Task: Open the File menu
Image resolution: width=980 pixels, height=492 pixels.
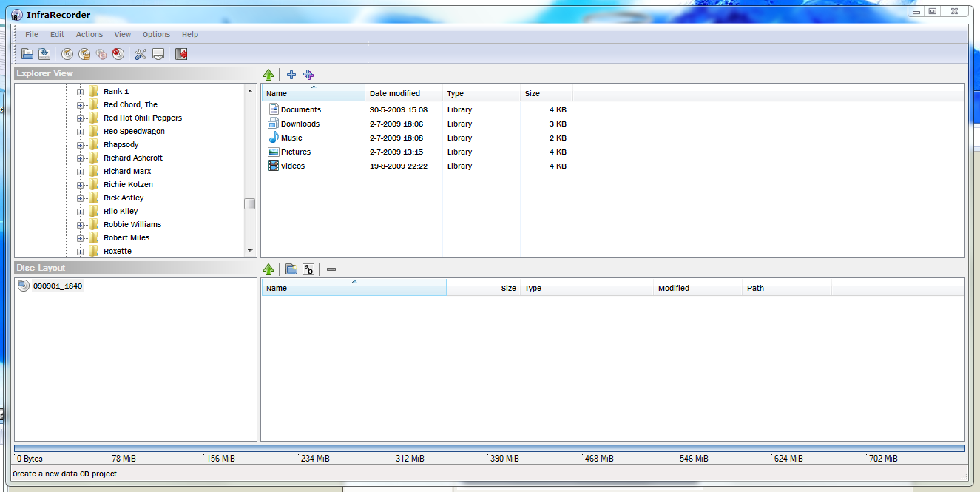Action: (32, 34)
